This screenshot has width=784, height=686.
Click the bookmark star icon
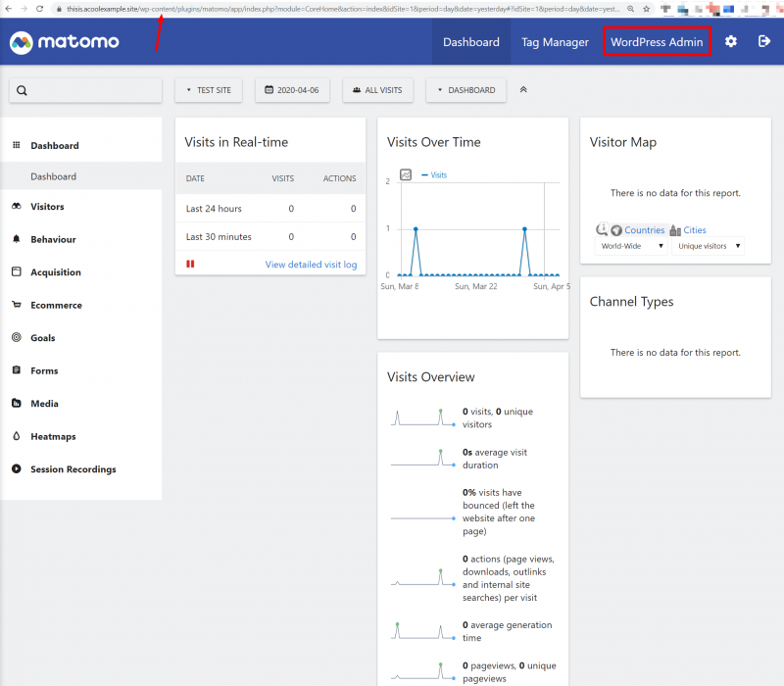(x=647, y=9)
